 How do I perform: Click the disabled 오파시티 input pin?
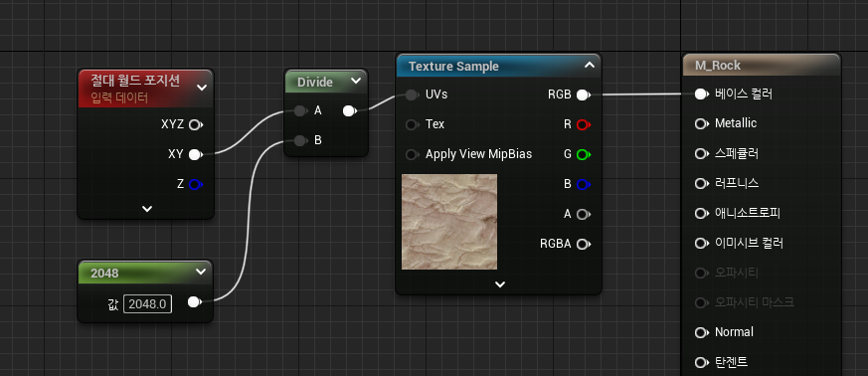click(x=701, y=273)
